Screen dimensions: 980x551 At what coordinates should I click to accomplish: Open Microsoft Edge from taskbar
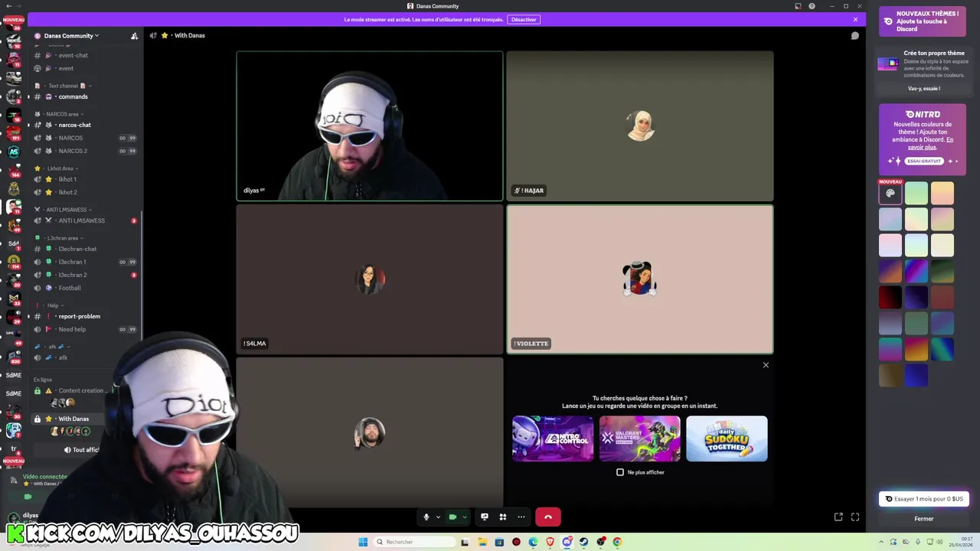[x=533, y=542]
